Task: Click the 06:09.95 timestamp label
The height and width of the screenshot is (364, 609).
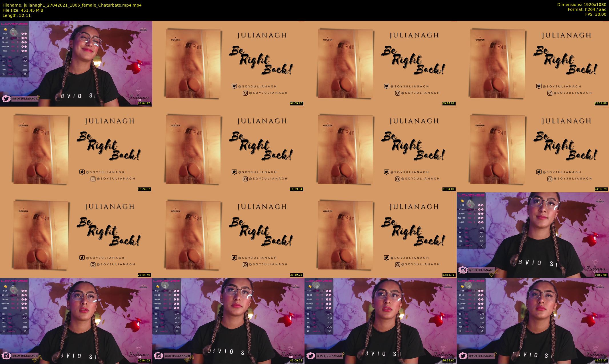Action: pos(296,103)
